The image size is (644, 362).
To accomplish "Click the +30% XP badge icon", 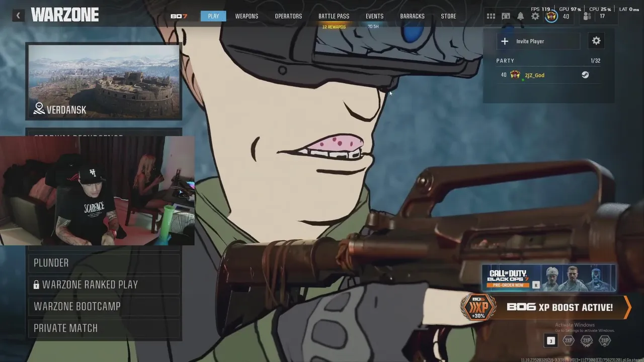I will 478,307.
